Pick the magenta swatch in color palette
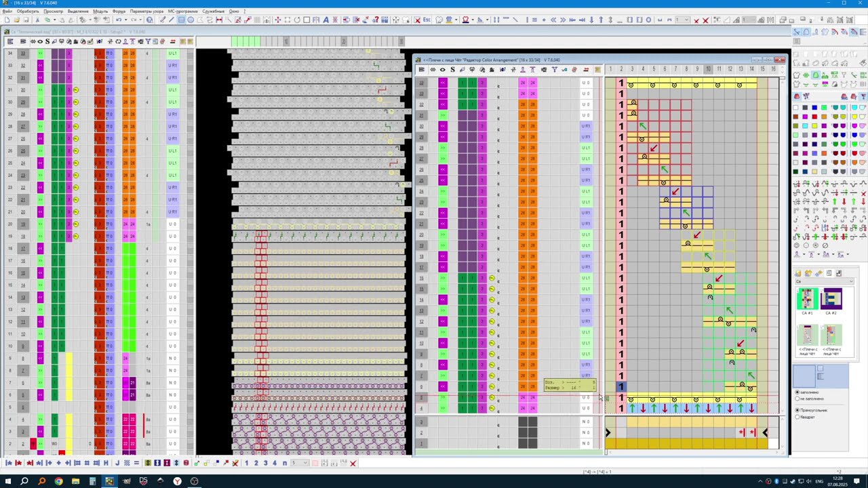Image resolution: width=868 pixels, height=488 pixels. [805, 117]
